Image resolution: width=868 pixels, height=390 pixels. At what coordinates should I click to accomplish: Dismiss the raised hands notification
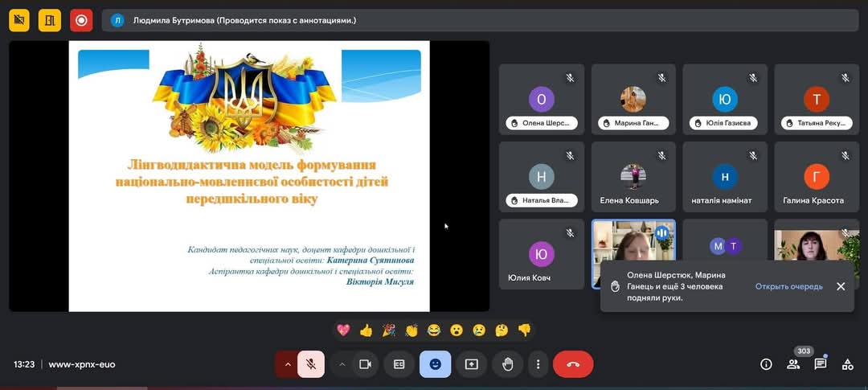tap(841, 286)
